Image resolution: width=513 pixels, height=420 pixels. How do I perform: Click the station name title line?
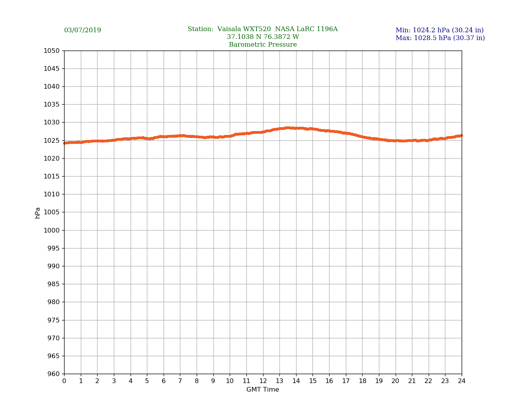[262, 29]
